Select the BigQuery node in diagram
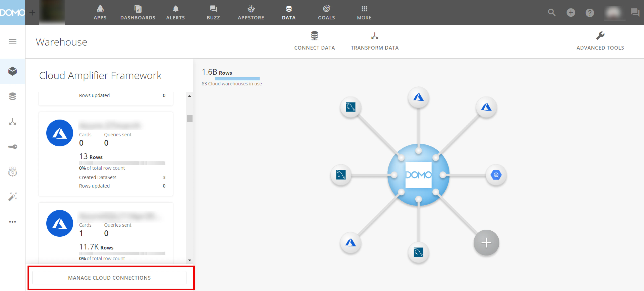 coord(496,175)
